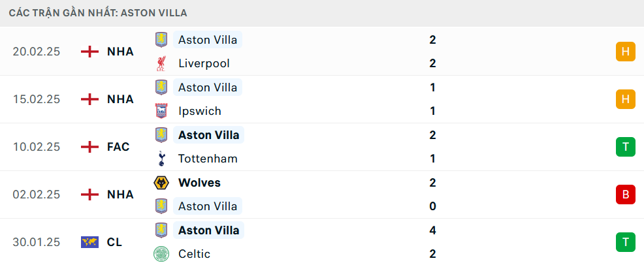Click the 15.02.25 match date
Screen dimensions: 644x265
37,99
